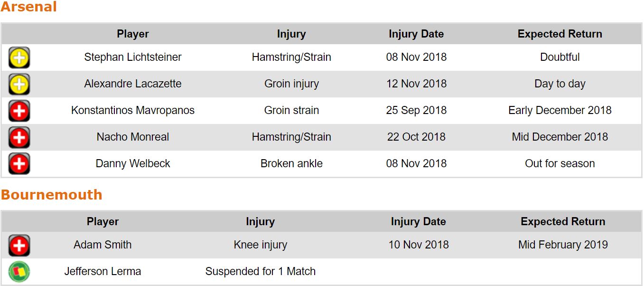Click suspension card icon beside Jefferson Lerma
The height and width of the screenshot is (286, 644).
click(19, 272)
